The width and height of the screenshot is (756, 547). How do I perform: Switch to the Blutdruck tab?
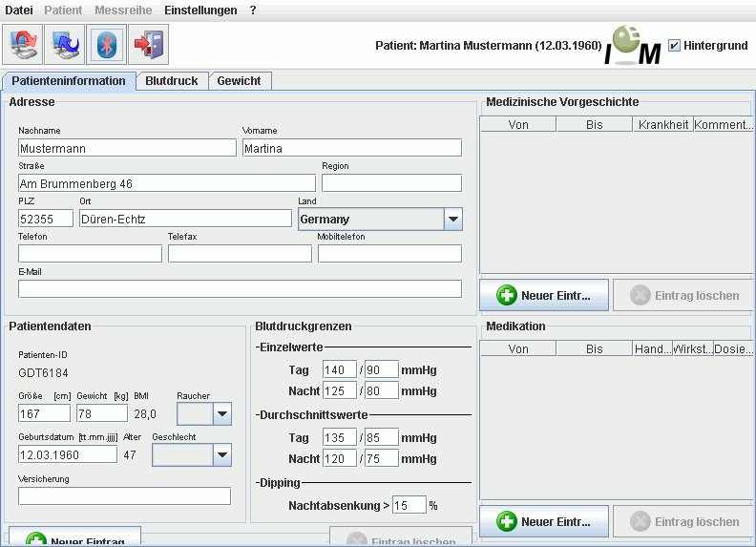click(x=172, y=80)
